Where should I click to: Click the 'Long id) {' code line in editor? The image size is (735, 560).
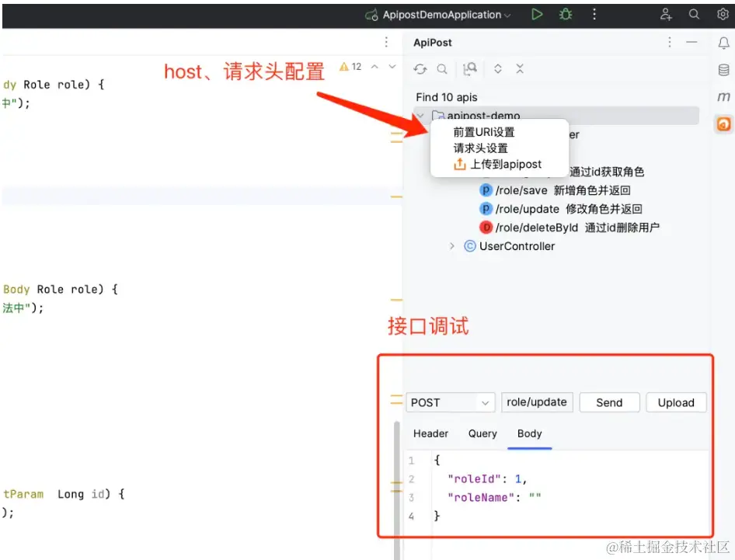click(90, 494)
